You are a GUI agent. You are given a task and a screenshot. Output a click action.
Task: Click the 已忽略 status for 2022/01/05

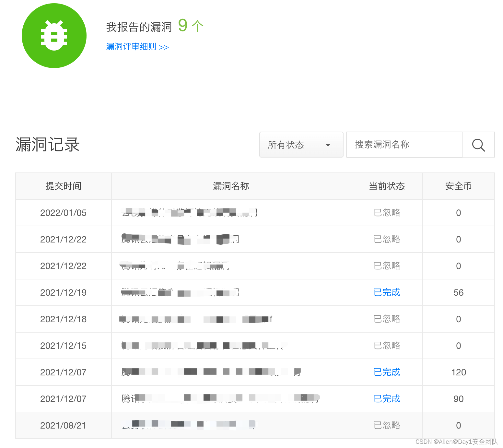387,213
